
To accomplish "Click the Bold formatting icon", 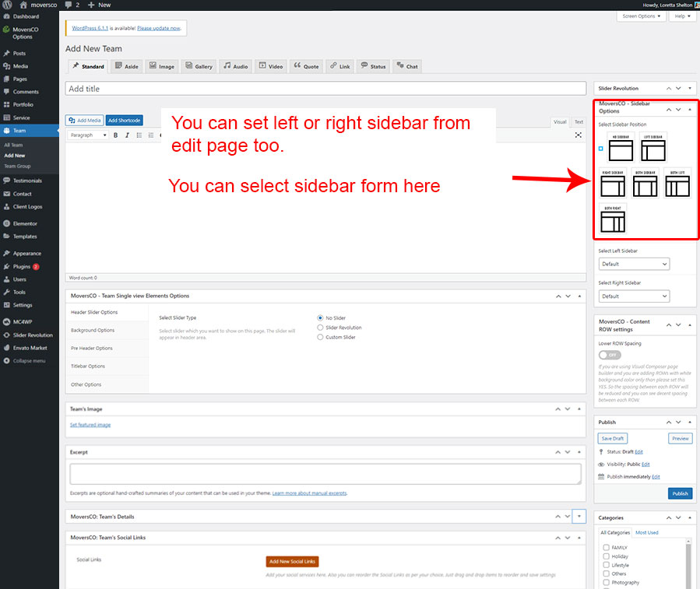I will click(x=116, y=135).
